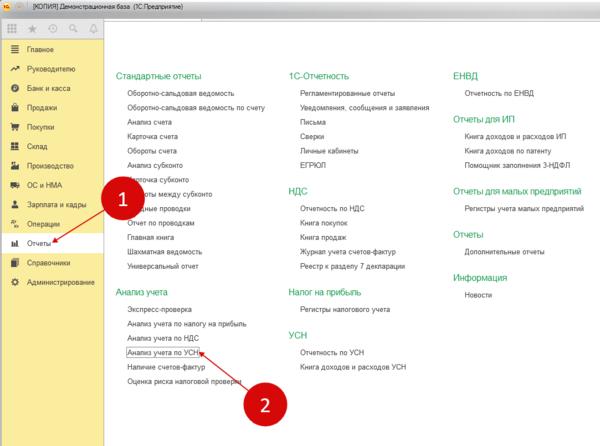Click the Продажи bag icon
600x446 pixels.
[15, 107]
